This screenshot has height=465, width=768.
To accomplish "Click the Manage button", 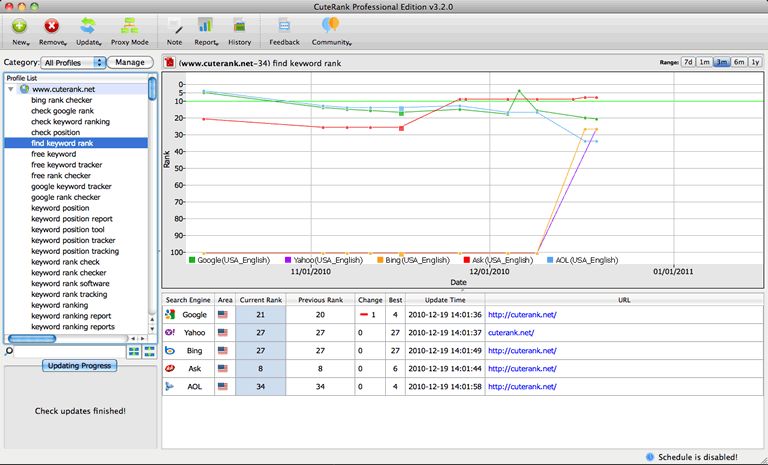I will [130, 62].
